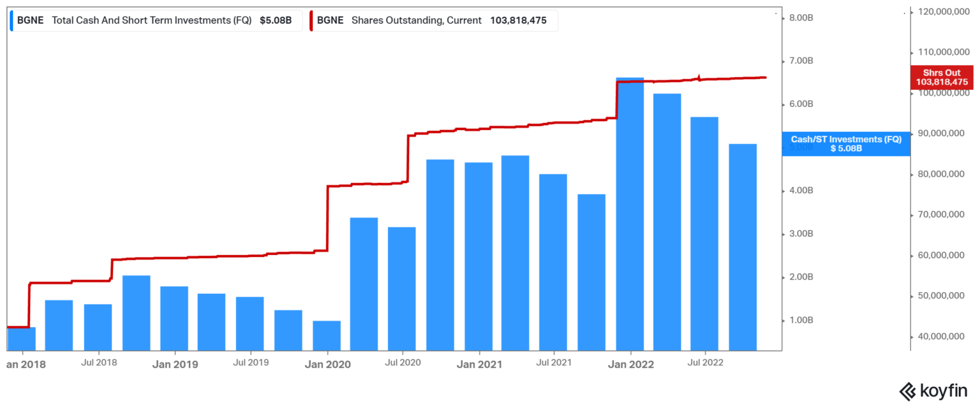This screenshot has height=408, width=980.
Task: Select the Jan 2022 axis label
Action: pos(632,364)
